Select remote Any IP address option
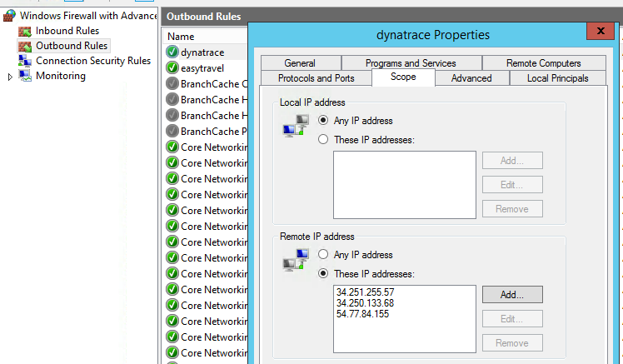This screenshot has height=364, width=623. 323,255
